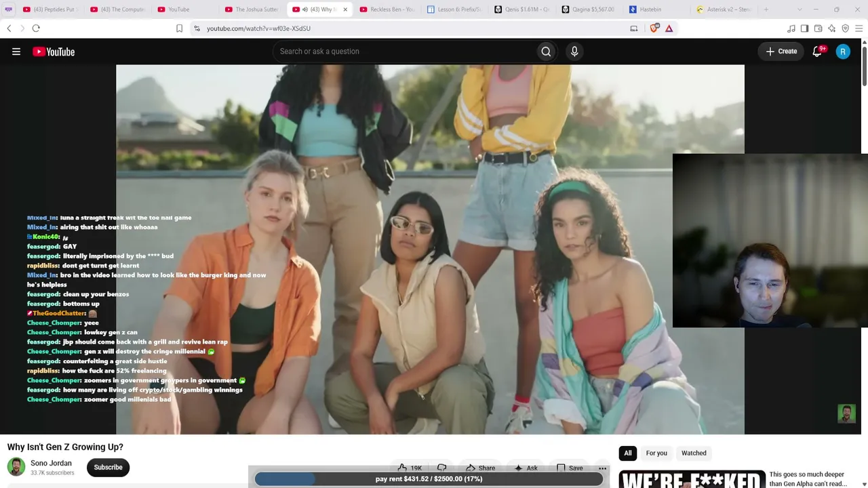Go to YouTube home via the logo
The height and width of the screenshot is (488, 868).
[54, 52]
